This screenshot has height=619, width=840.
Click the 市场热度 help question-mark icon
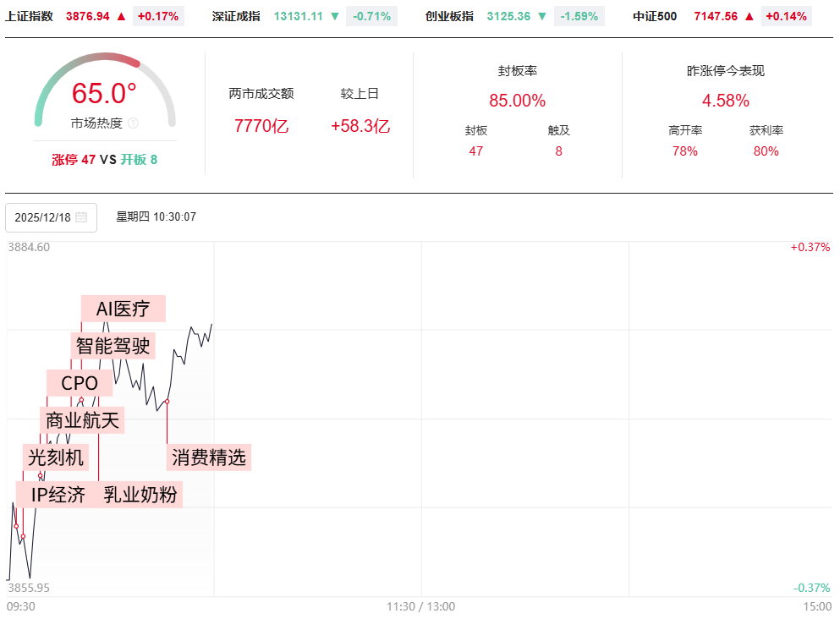click(133, 123)
